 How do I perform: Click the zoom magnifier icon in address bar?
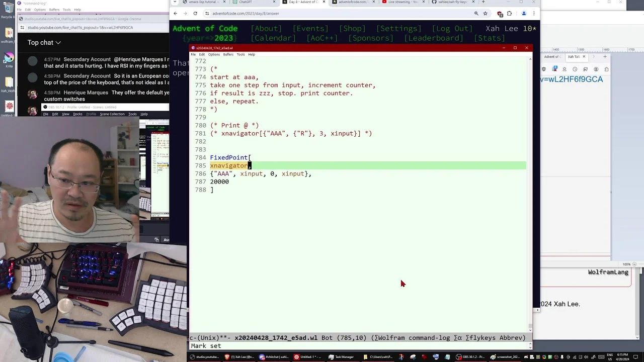pyautogui.click(x=476, y=14)
